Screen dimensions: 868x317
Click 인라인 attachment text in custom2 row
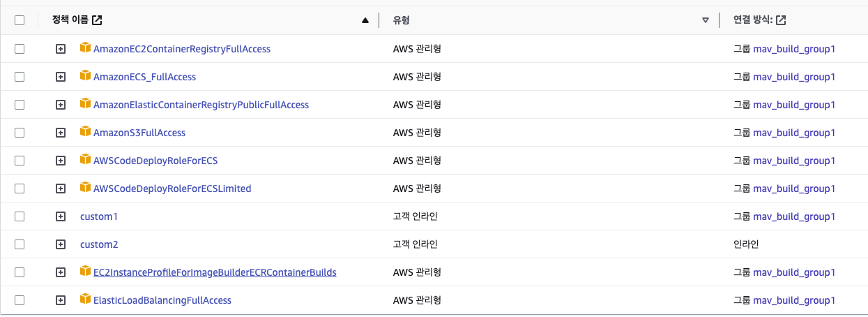[x=746, y=244]
